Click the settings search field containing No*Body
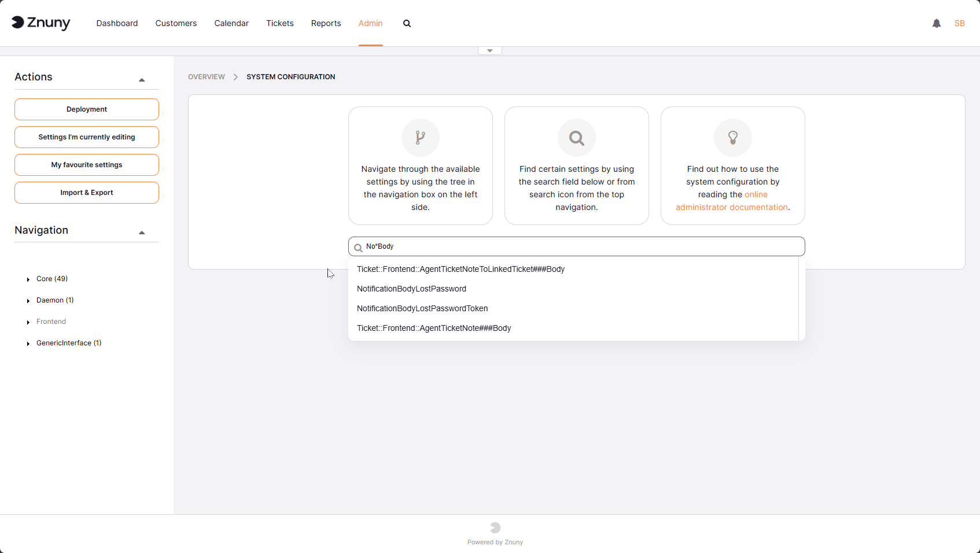980x553 pixels. (x=579, y=246)
